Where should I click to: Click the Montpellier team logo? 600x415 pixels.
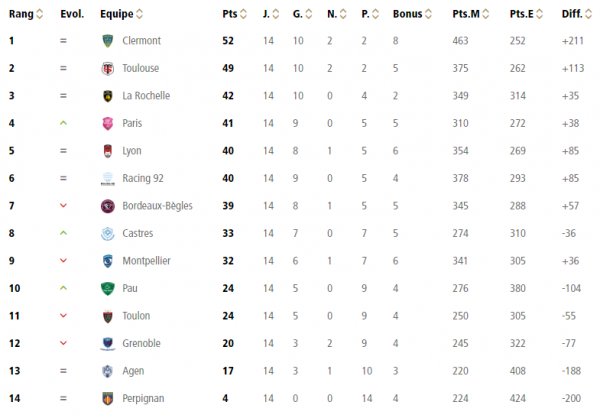[108, 261]
